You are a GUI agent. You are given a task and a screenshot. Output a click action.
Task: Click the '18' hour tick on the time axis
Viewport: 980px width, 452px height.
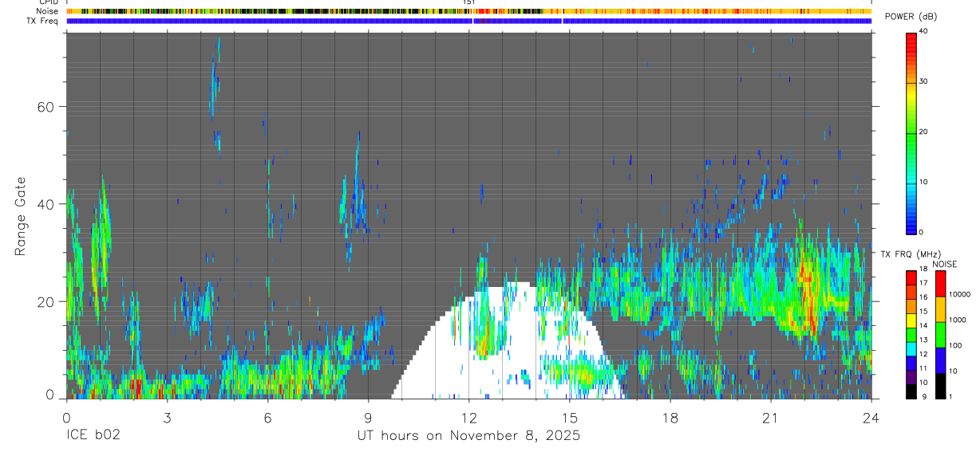[x=670, y=417]
